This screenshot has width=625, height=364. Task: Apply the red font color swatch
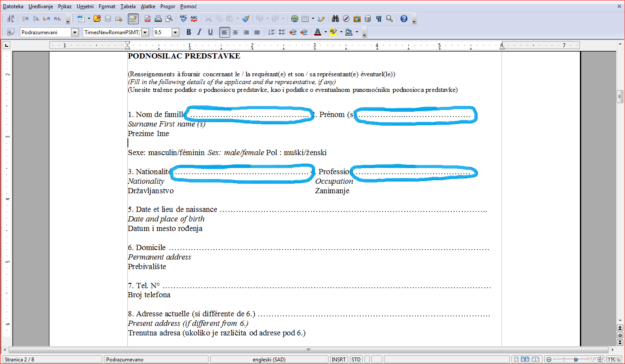click(318, 32)
